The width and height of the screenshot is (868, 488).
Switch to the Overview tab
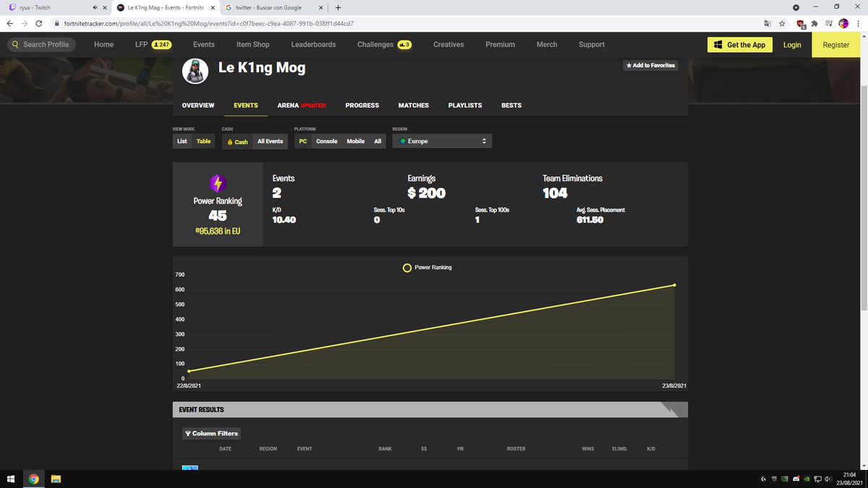(198, 106)
